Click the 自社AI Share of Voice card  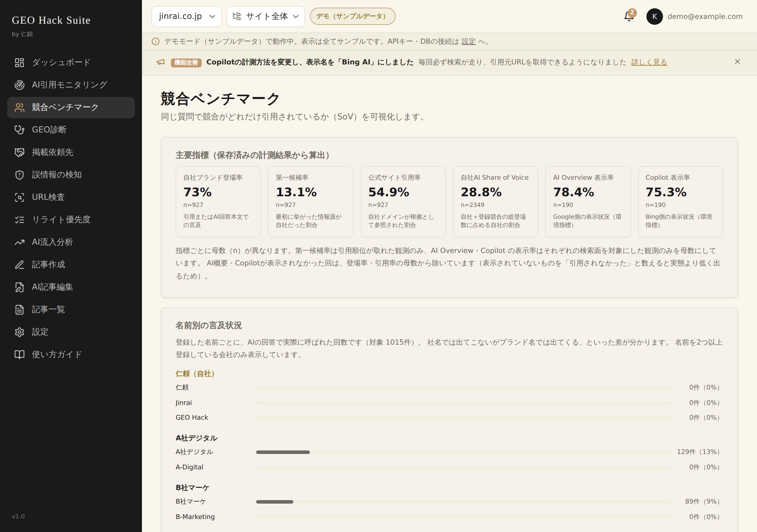pyautogui.click(x=495, y=202)
